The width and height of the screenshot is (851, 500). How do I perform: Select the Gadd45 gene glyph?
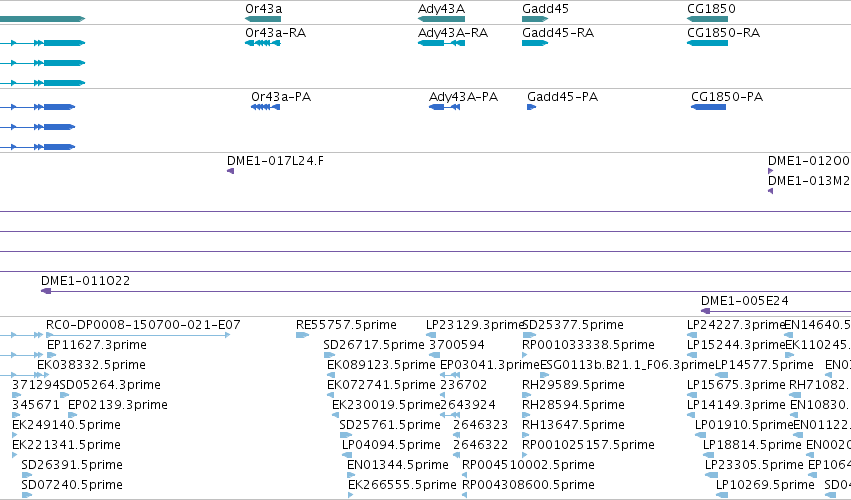tap(535, 19)
